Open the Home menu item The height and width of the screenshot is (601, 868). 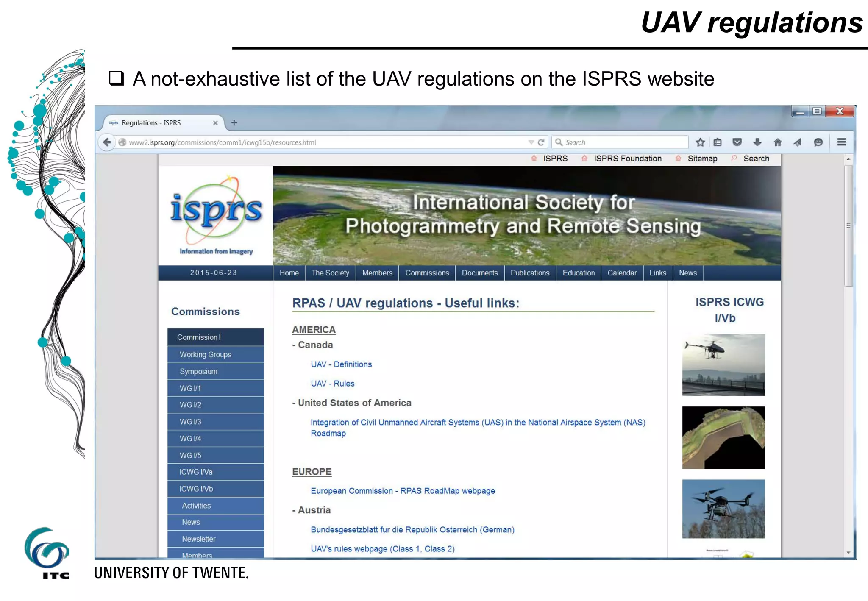289,273
